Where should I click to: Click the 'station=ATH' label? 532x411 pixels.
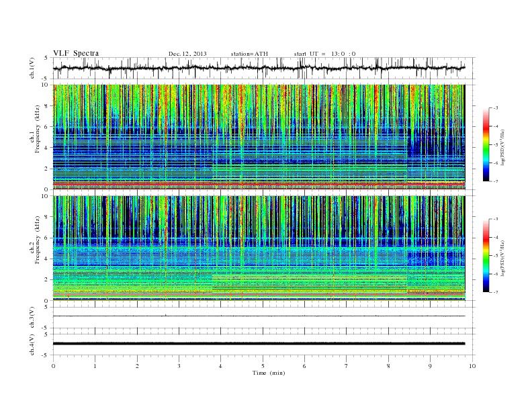pos(249,54)
